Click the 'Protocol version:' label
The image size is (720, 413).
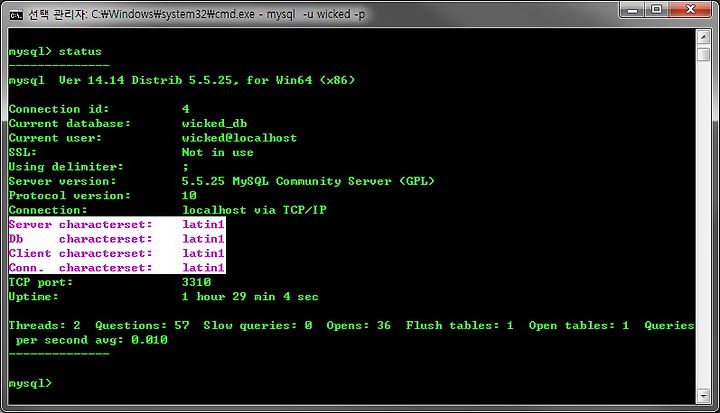(69, 195)
